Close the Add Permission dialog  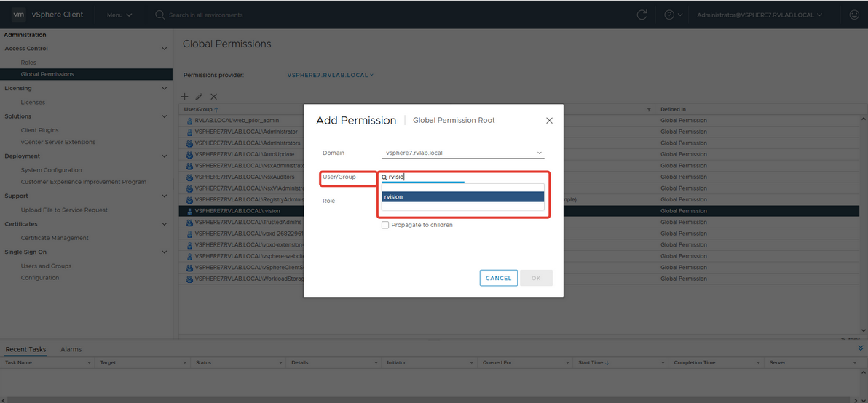549,121
